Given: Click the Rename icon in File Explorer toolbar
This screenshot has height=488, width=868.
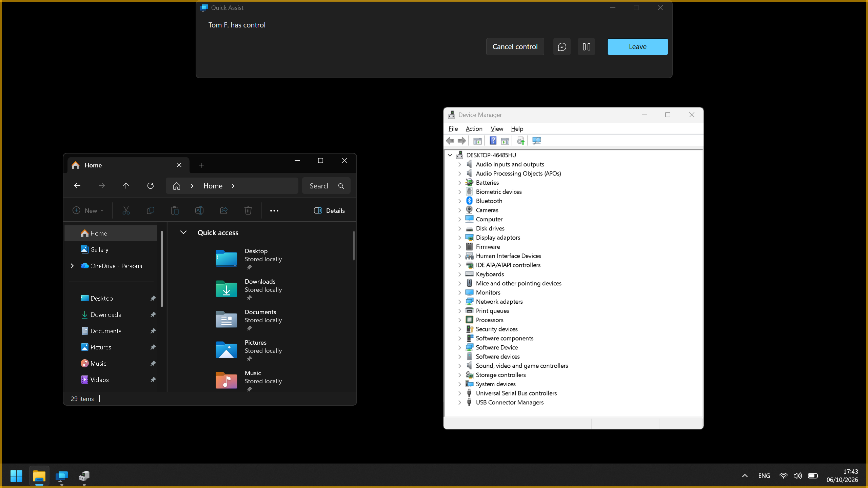Looking at the screenshot, I should 199,210.
